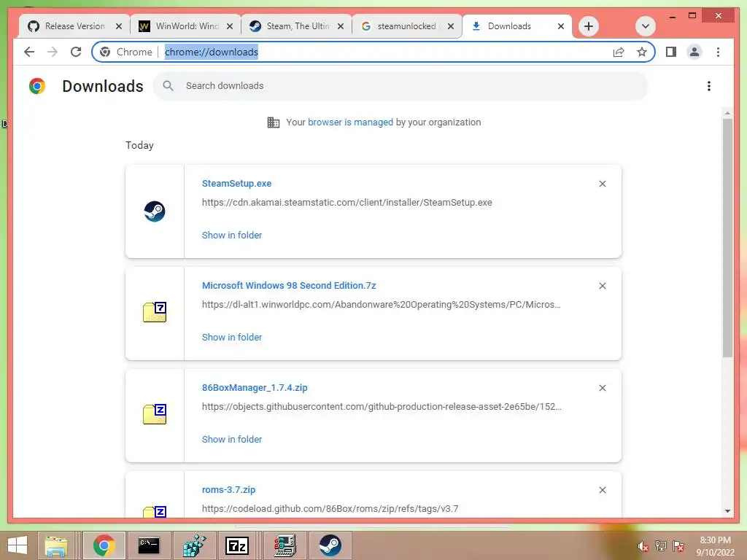Click the zip icon for 86BoxManager_1.7.4.zip
Screen dimensions: 747x560
click(x=155, y=414)
